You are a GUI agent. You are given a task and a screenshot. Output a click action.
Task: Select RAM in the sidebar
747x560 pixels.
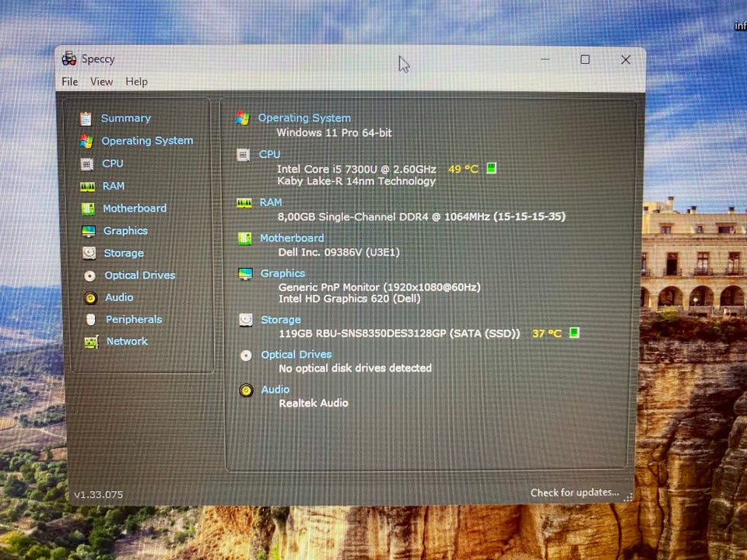114,186
